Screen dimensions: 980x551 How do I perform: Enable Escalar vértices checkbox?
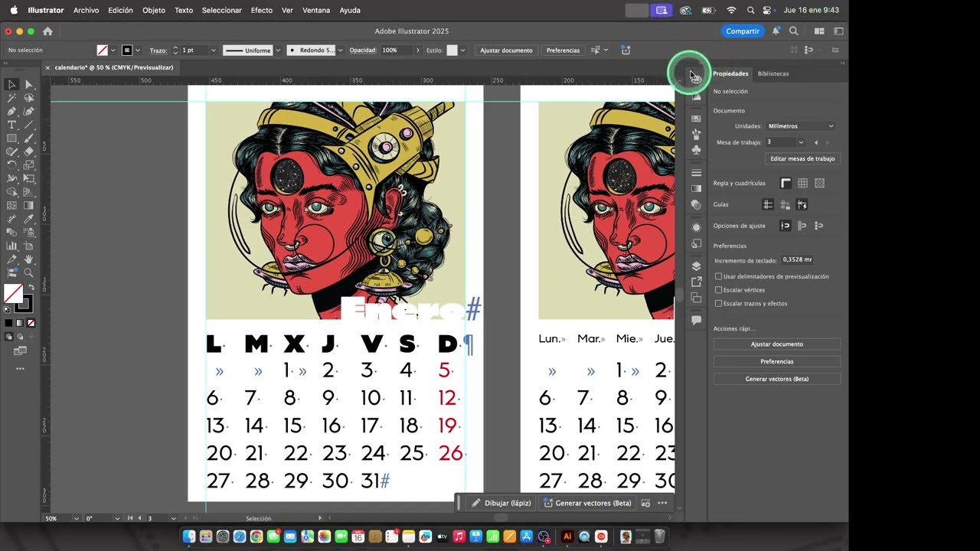[x=718, y=290]
